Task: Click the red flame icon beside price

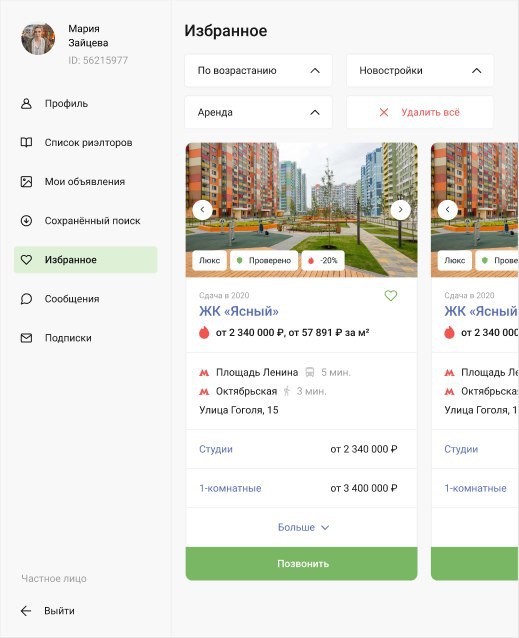Action: coord(204,332)
